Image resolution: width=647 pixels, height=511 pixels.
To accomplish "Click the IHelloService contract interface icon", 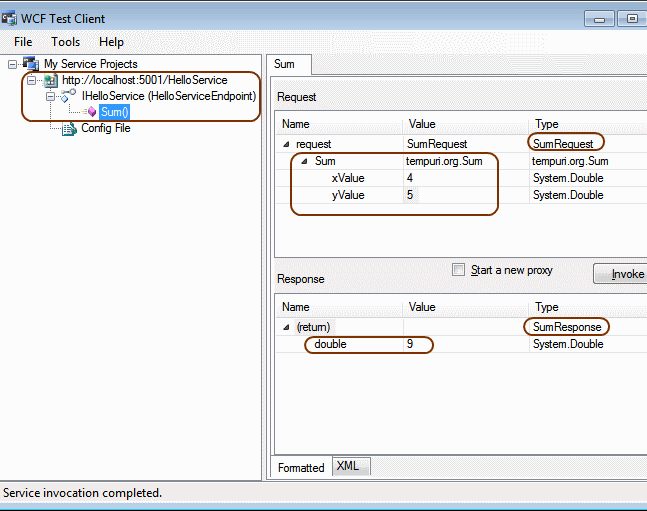I will [68, 96].
